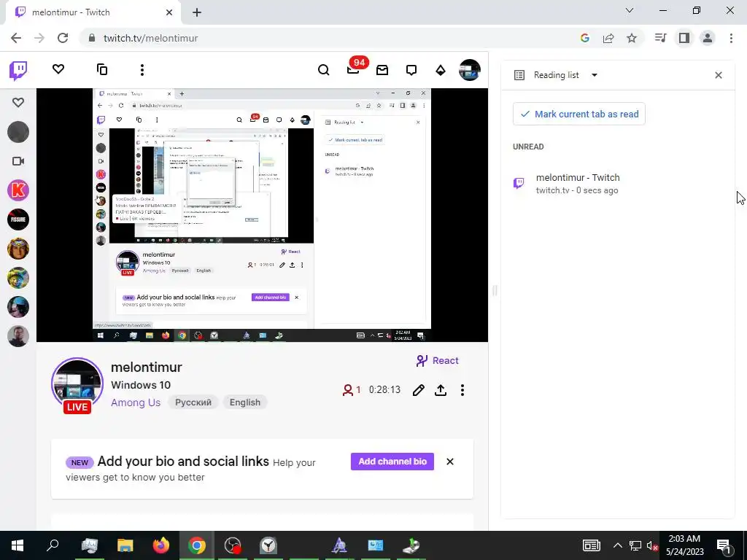This screenshot has width=747, height=560.
Task: Expand hidden system tray icons chevron
Action: [x=617, y=545]
